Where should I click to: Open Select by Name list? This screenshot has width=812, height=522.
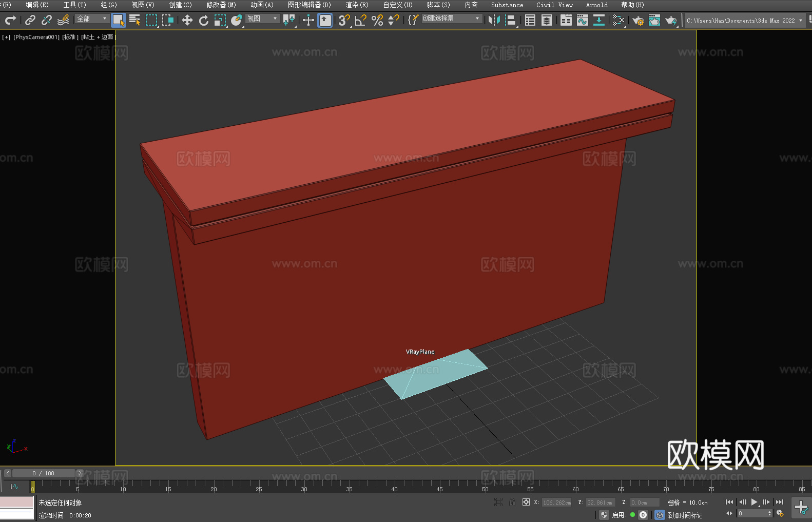pyautogui.click(x=135, y=20)
